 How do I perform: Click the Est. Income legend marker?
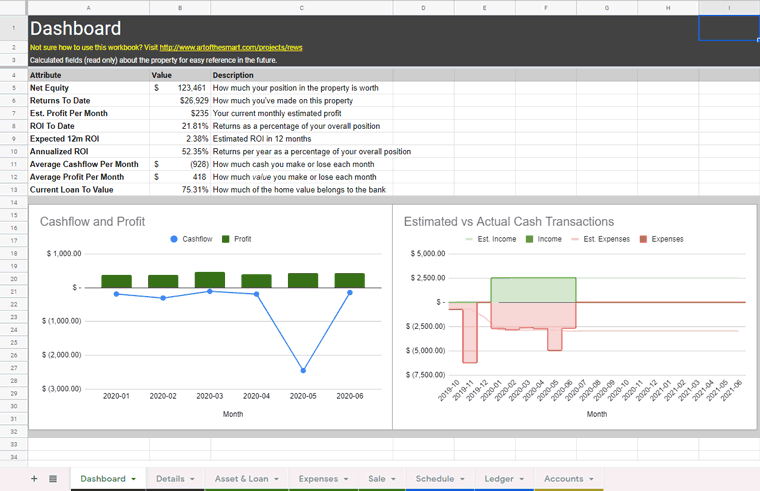pyautogui.click(x=469, y=239)
